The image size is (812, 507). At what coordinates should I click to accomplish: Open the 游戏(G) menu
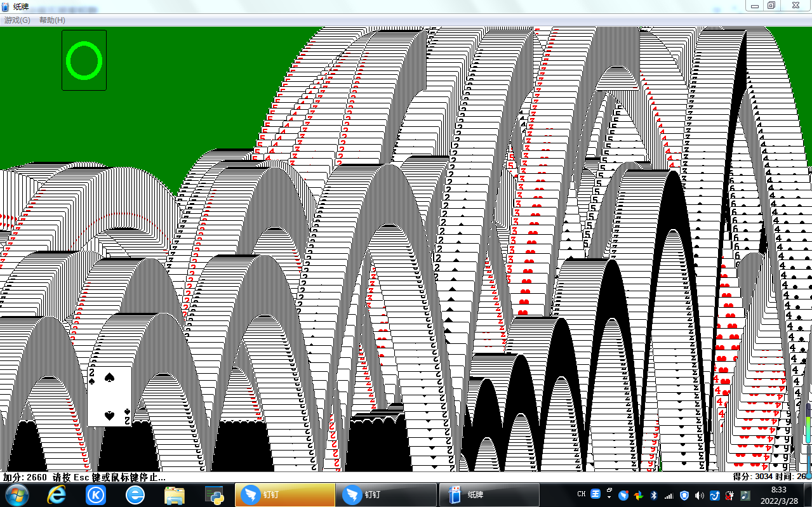(x=17, y=20)
